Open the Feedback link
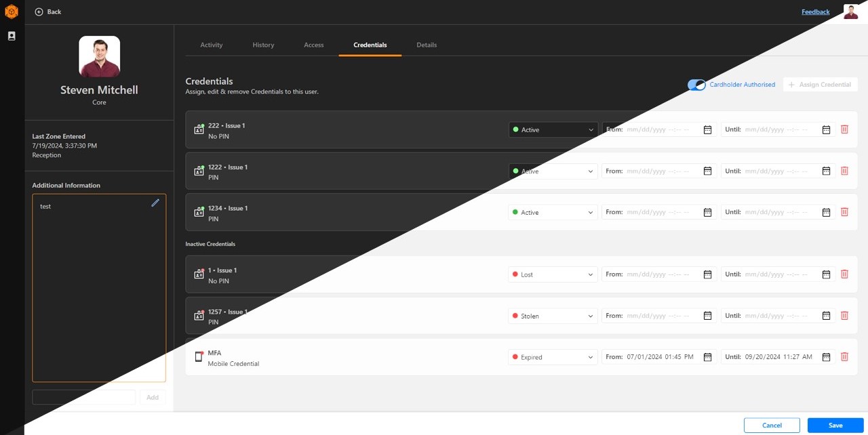The width and height of the screenshot is (868, 435). pos(815,12)
